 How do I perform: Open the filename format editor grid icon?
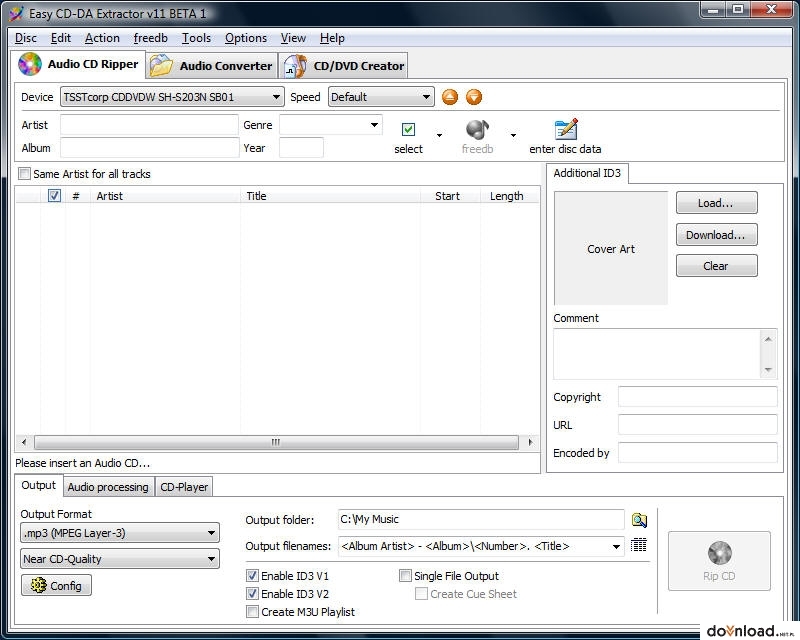coord(638,545)
